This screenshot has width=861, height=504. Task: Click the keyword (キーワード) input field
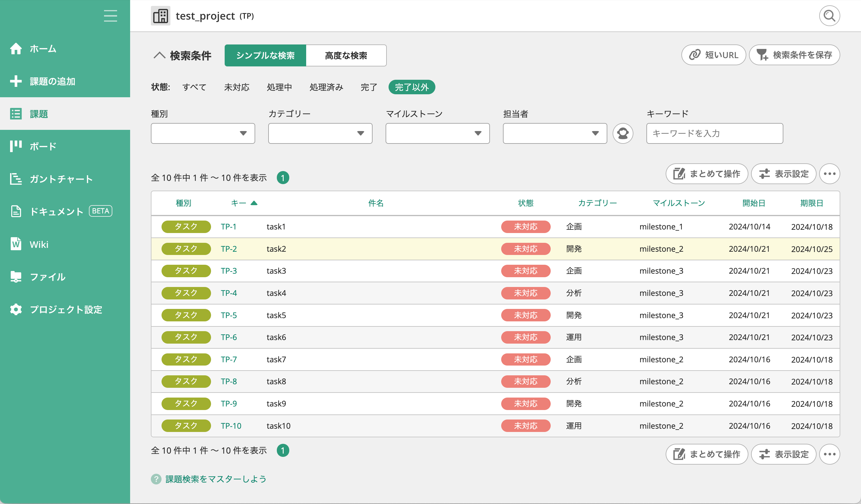(x=714, y=133)
